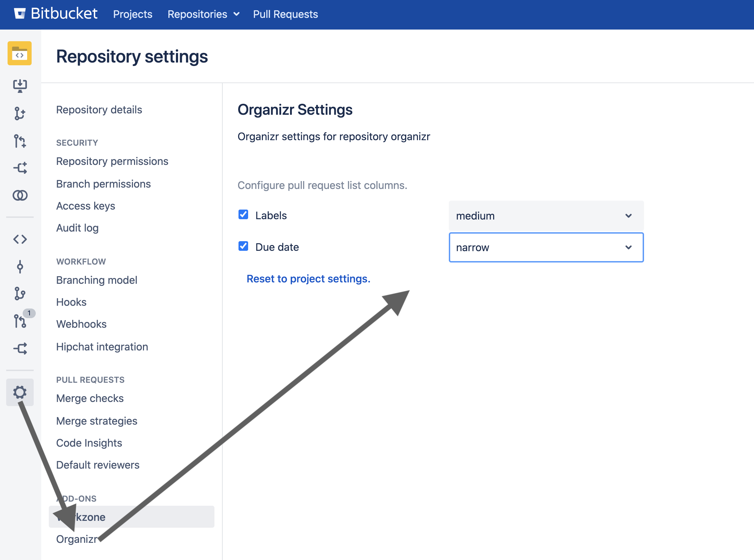Select the Create branch sidebar icon
754x560 pixels.
(20, 113)
